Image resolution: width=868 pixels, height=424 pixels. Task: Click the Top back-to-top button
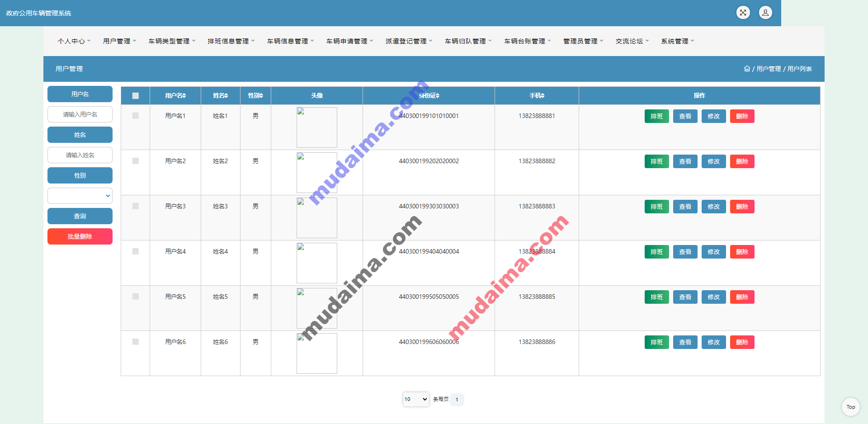pyautogui.click(x=850, y=407)
